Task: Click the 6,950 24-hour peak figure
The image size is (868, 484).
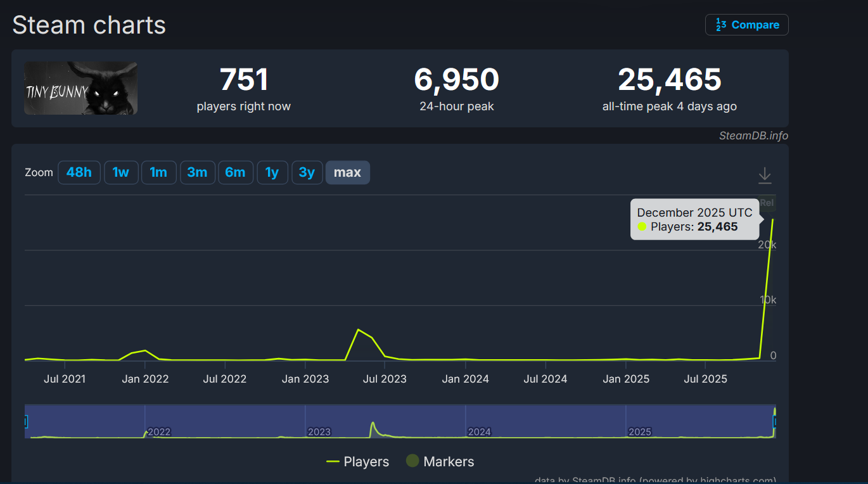Action: point(457,80)
